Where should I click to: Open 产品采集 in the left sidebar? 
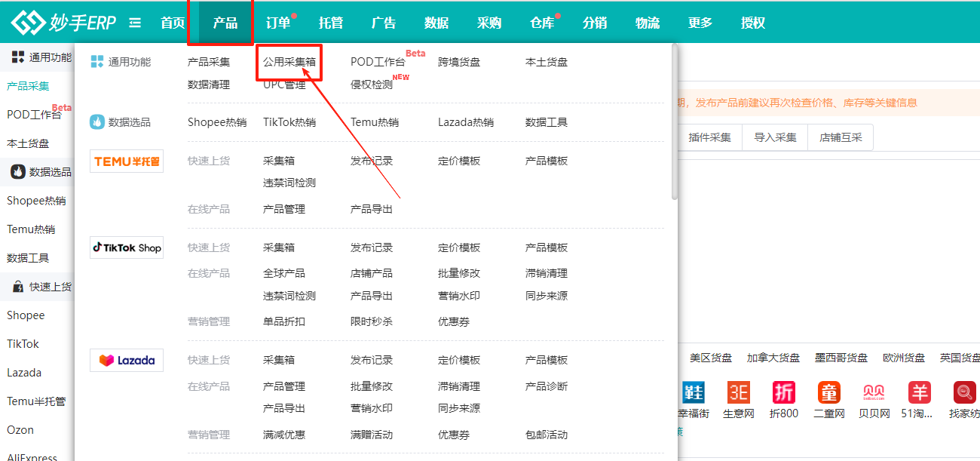pos(28,86)
